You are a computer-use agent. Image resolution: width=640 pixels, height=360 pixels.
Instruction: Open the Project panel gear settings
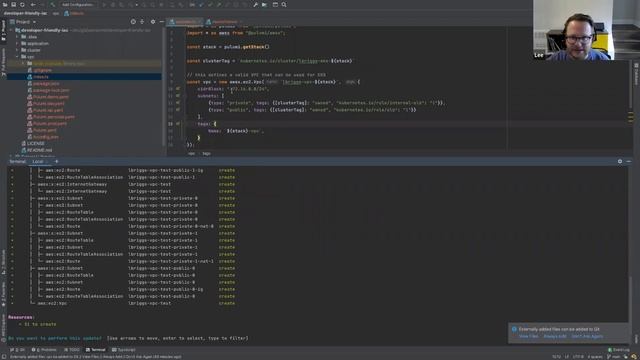[x=153, y=22]
